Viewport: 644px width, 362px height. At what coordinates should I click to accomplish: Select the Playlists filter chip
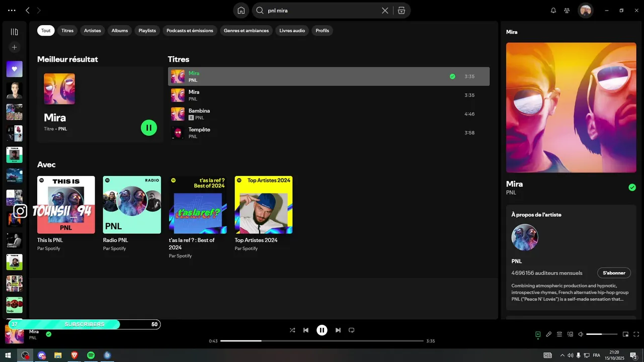coord(147,31)
